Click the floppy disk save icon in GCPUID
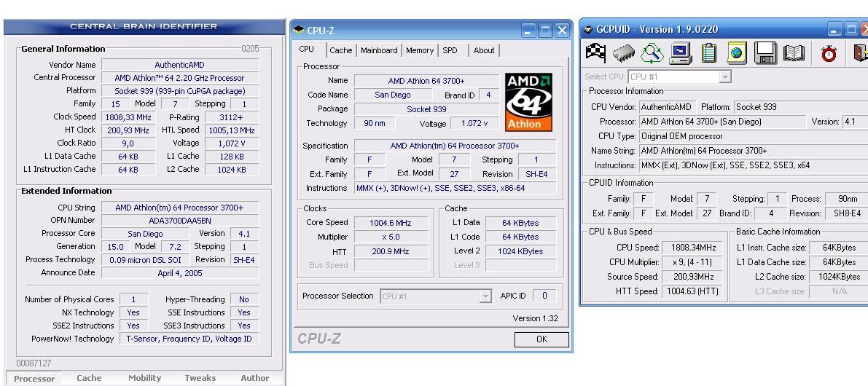This screenshot has height=386, width=868. (765, 53)
